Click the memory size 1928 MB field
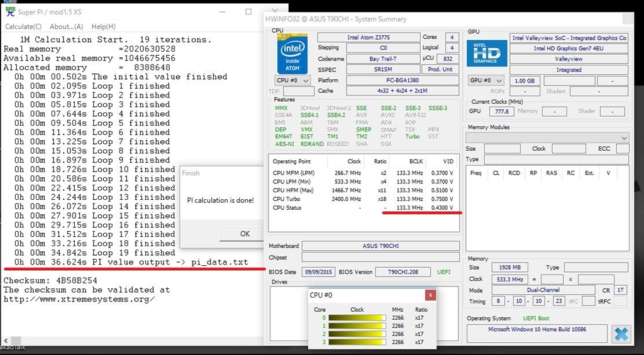 point(509,267)
